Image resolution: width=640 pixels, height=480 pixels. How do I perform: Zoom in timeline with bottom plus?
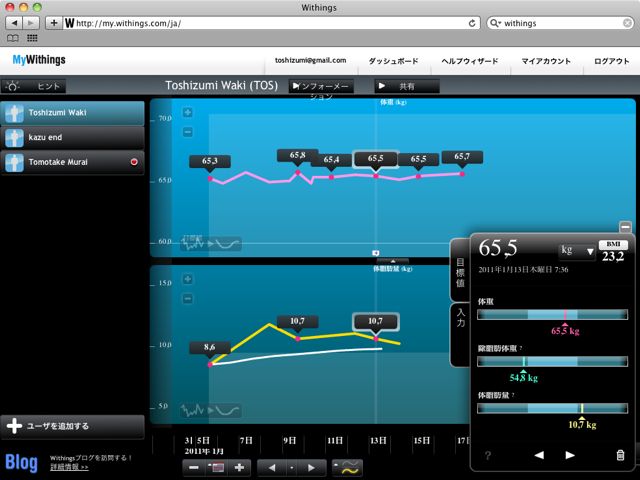tap(240, 468)
